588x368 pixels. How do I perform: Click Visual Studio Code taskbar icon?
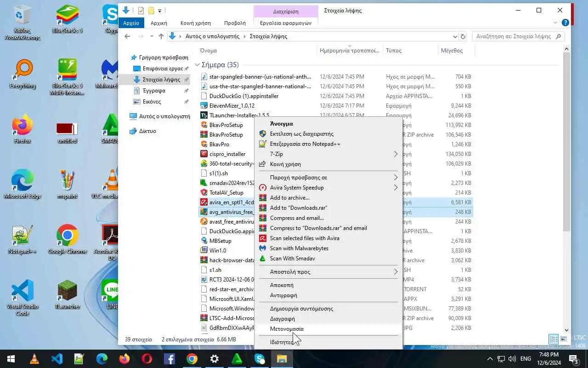57,359
